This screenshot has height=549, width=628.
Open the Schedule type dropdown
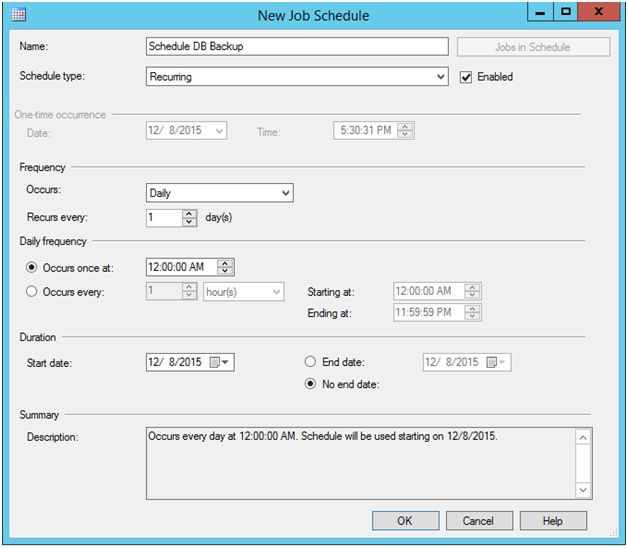[x=297, y=76]
